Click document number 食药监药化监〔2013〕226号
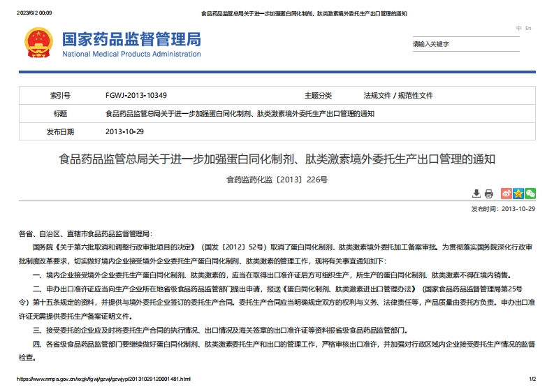 (277, 179)
